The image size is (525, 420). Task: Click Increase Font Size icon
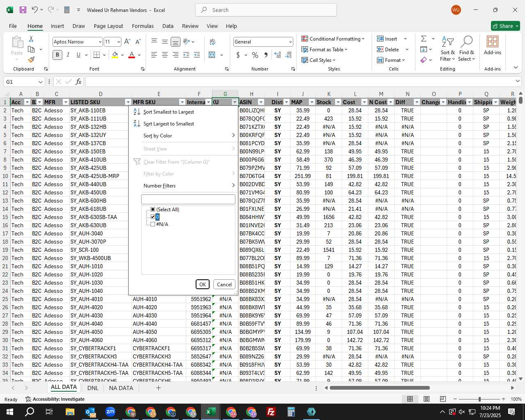click(x=127, y=42)
